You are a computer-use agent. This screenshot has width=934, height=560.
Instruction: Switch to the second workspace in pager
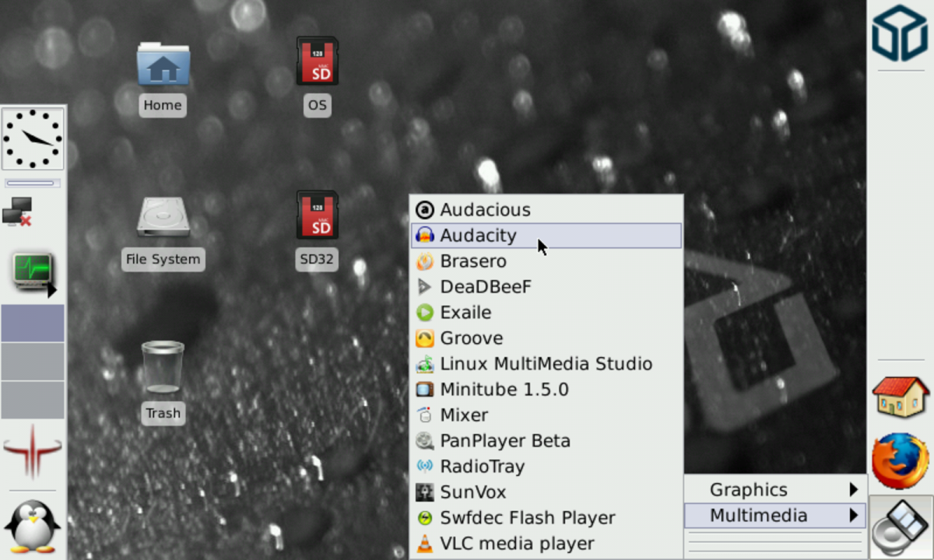point(33,362)
